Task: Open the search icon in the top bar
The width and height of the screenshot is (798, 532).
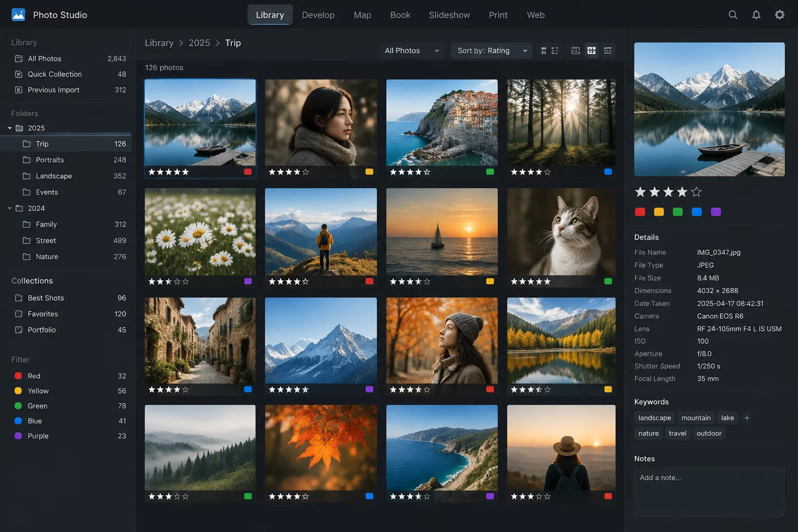Action: [x=733, y=15]
